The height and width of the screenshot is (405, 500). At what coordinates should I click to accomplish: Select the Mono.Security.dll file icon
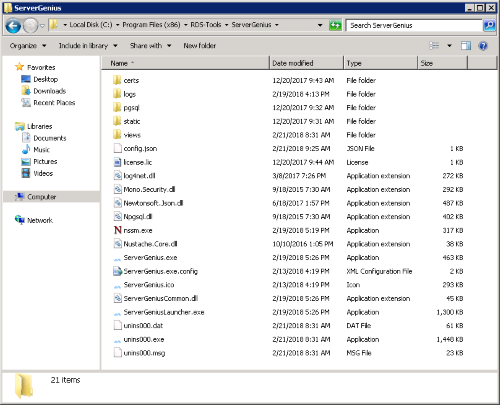click(117, 189)
